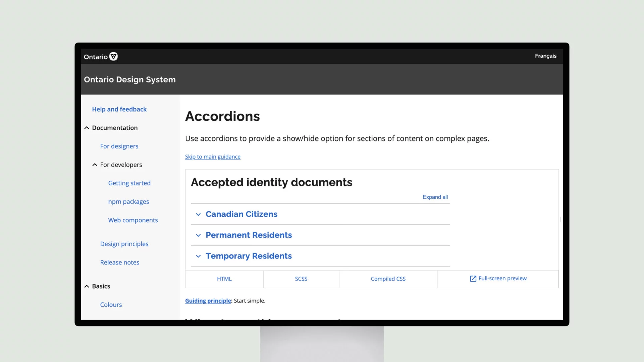Open the Guiding principle link

point(208,301)
